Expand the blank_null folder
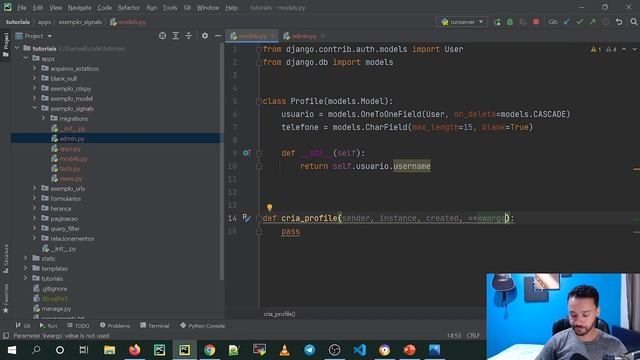Image resolution: width=640 pixels, height=360 pixels. point(35,78)
